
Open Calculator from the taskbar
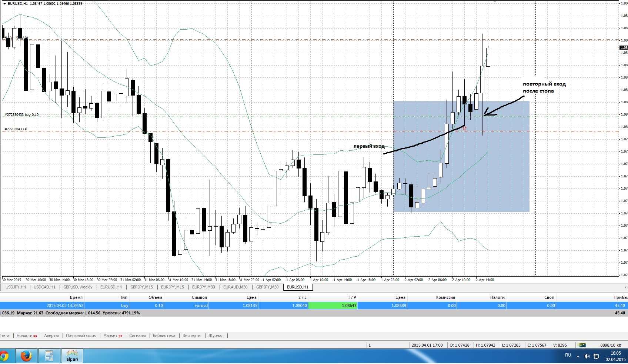coord(49,356)
